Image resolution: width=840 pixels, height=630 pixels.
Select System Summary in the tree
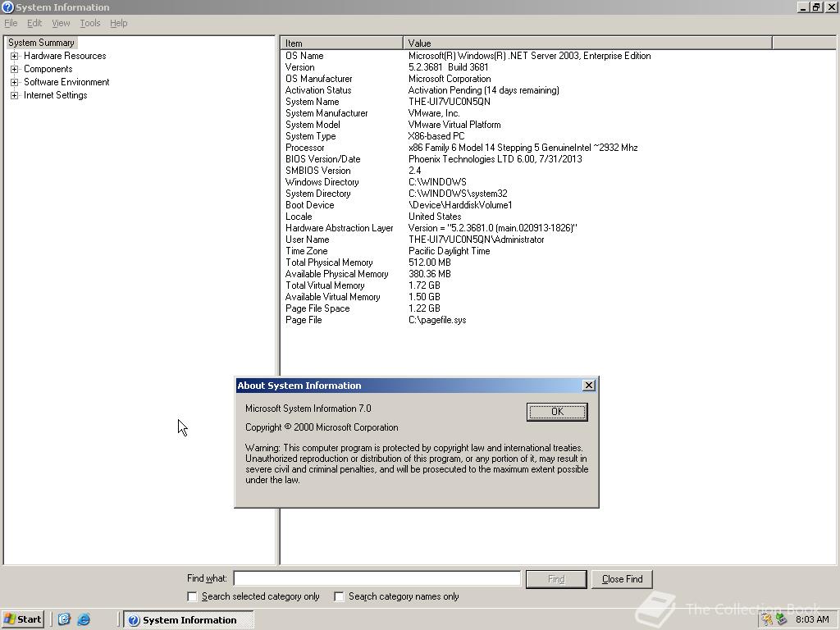pos(41,43)
